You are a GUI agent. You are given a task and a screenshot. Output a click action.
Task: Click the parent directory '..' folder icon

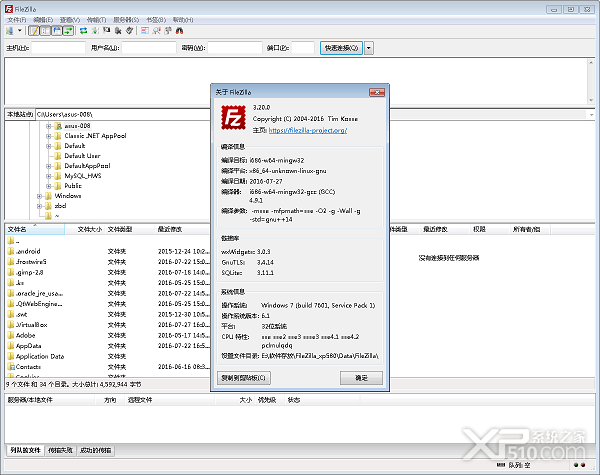(11, 241)
